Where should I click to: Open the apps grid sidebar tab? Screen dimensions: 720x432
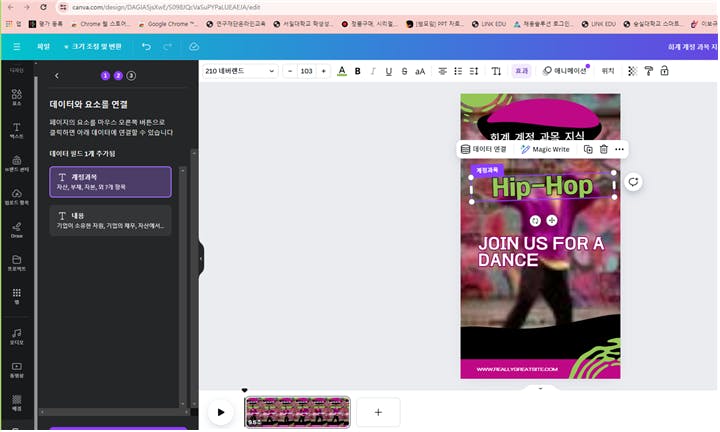point(17,296)
